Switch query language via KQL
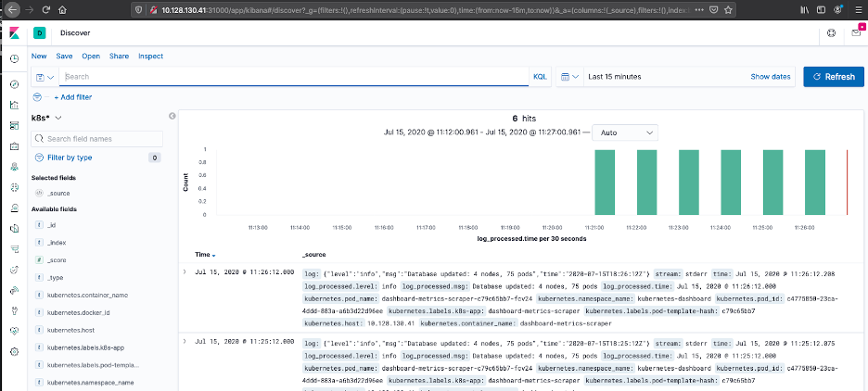868x391 pixels. tap(540, 77)
